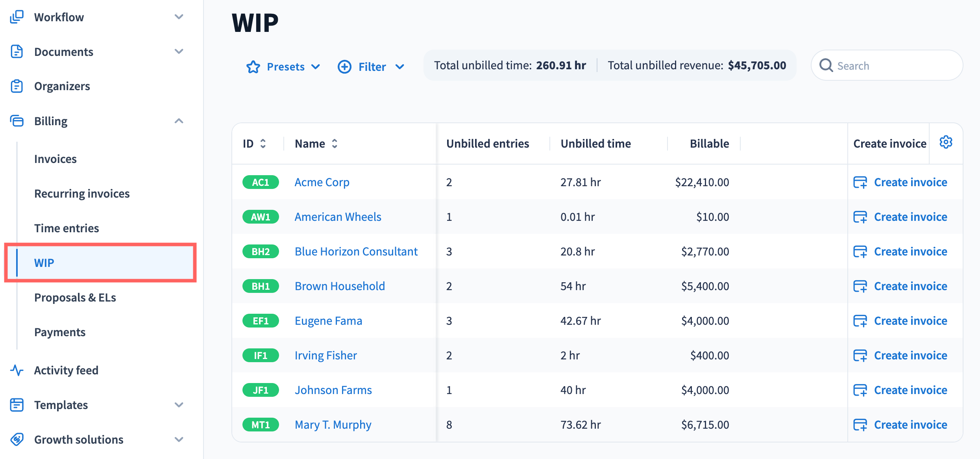This screenshot has width=980, height=459.
Task: Go to Proposals & ELs page
Action: click(75, 297)
